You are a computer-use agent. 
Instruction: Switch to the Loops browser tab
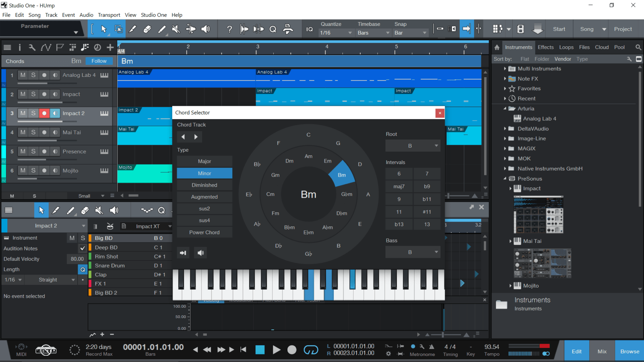click(x=566, y=47)
